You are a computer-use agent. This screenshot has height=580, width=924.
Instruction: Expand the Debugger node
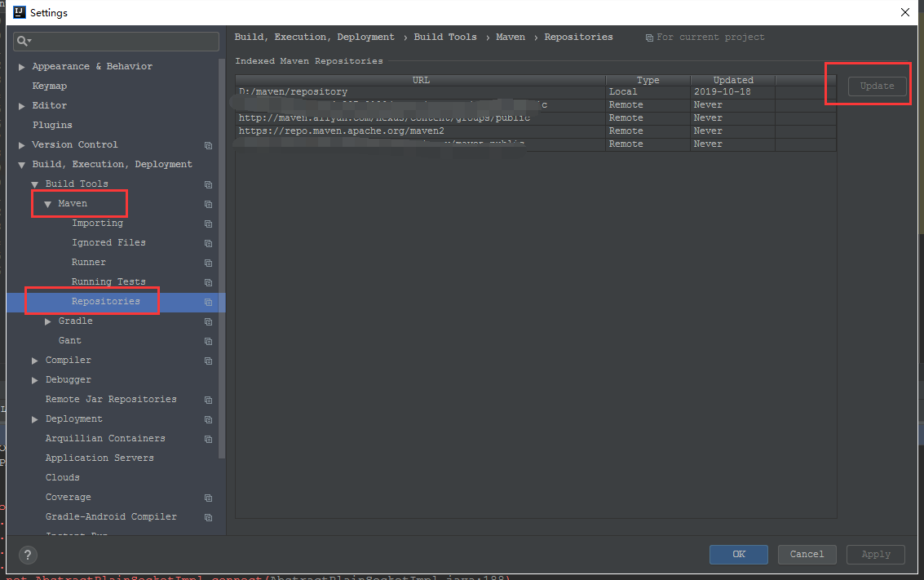[x=34, y=379]
